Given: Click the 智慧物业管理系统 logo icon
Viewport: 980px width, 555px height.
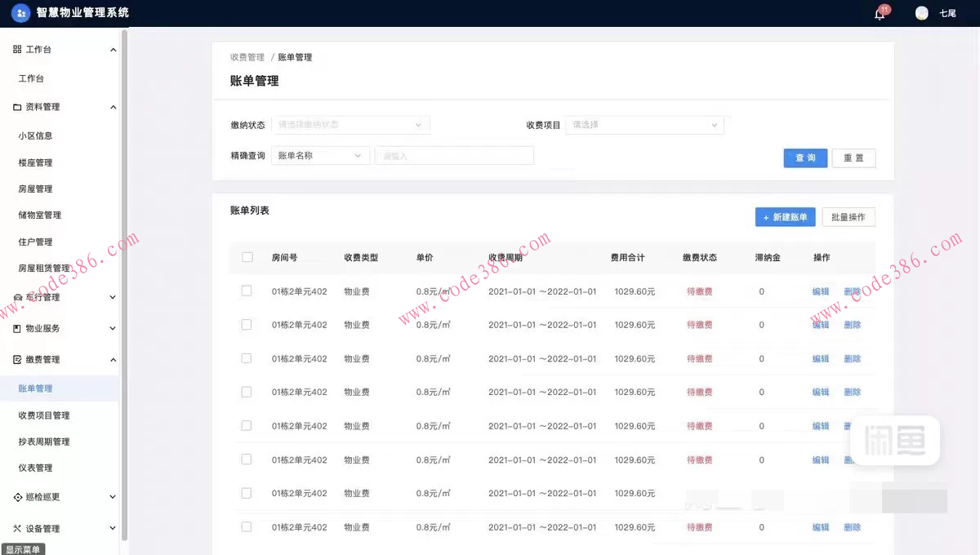Looking at the screenshot, I should tap(20, 13).
